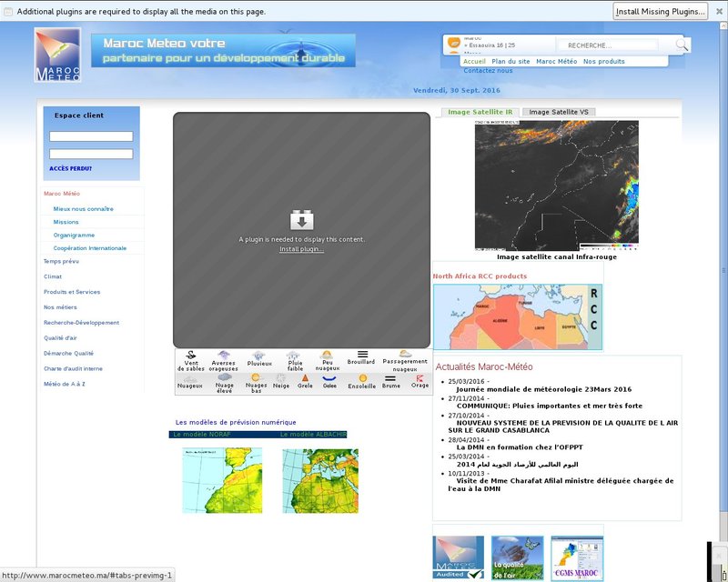Screen dimensions: 728x582
Task: Click the Vent de sables weather icon
Action: [191, 355]
